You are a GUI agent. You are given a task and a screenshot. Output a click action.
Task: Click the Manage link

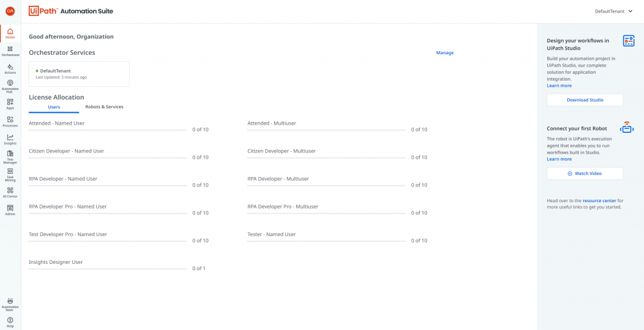445,53
